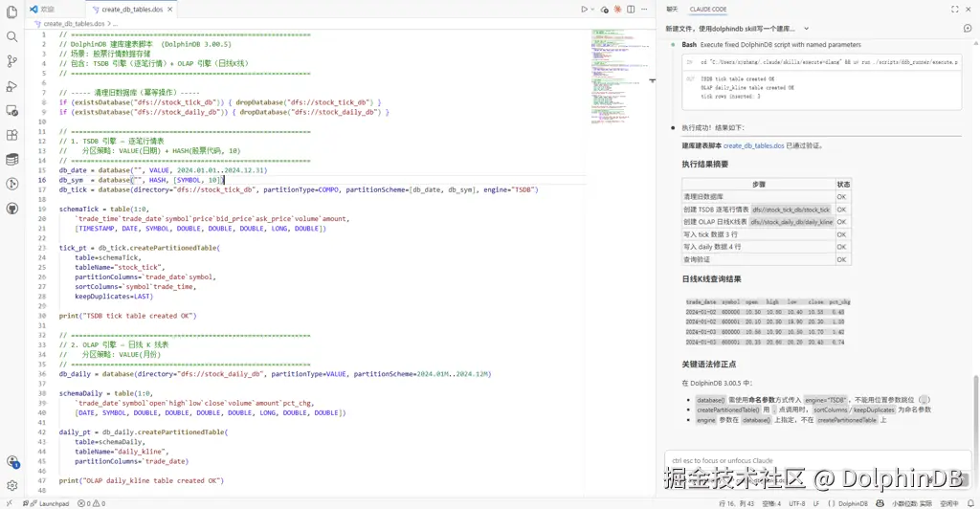
Task: Click the rightmost Chinese status item before the bell
Action: tap(948, 503)
